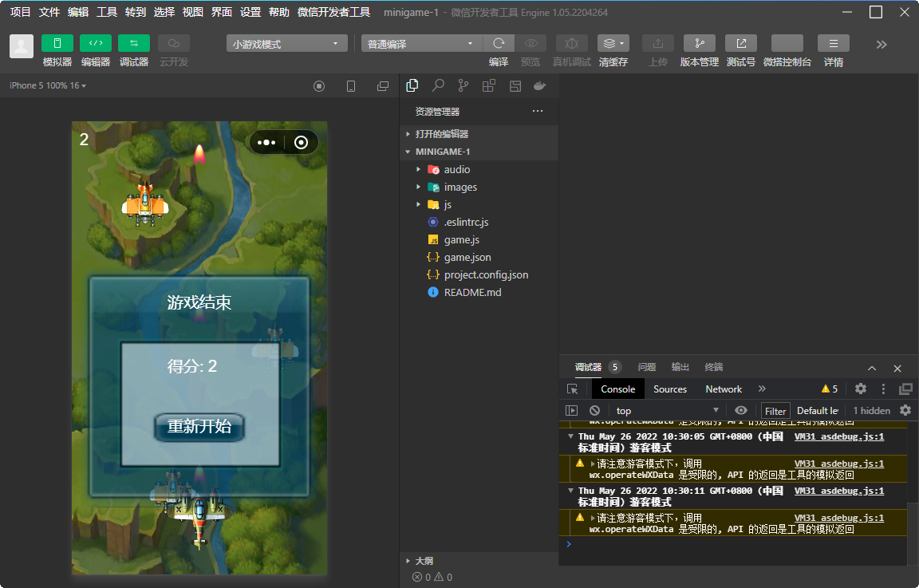Viewport: 919px width, 588px height.
Task: Open the 工具 menu
Action: pyautogui.click(x=107, y=12)
